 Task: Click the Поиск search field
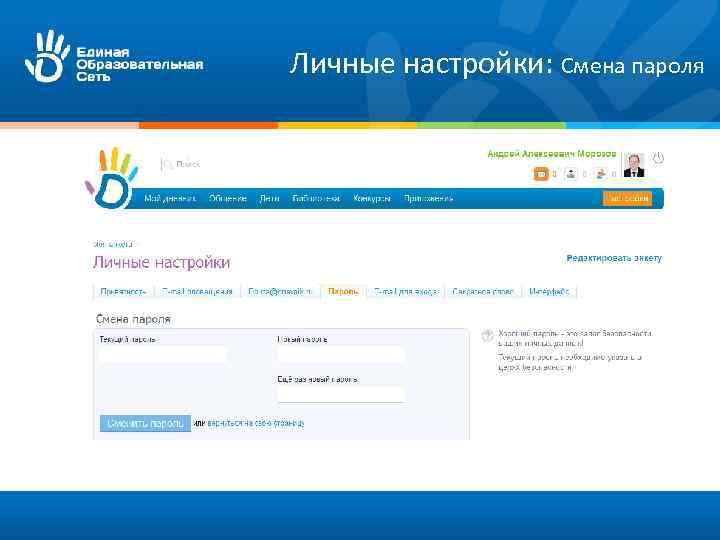click(x=188, y=164)
